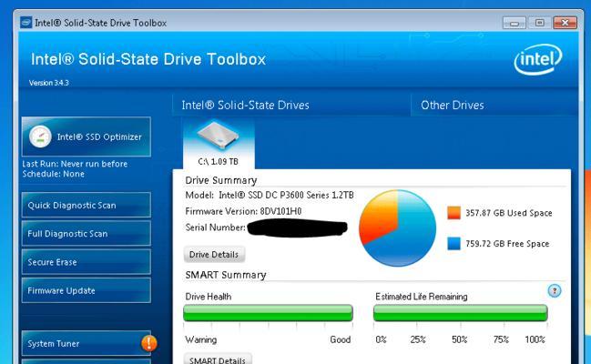This screenshot has height=364, width=591.
Task: Open Firmware Update
Action: coord(87,290)
